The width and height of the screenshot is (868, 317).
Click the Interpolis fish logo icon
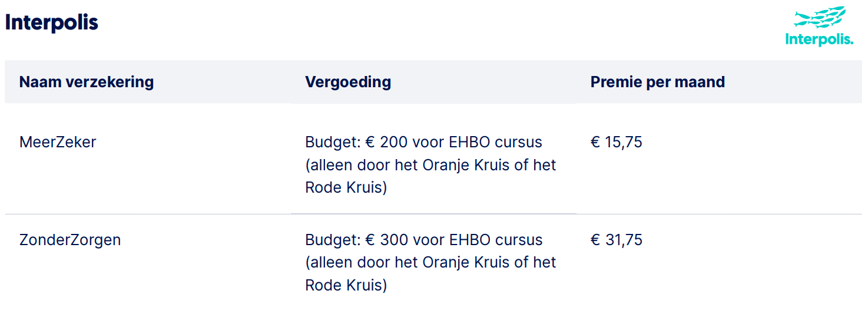coord(819,17)
